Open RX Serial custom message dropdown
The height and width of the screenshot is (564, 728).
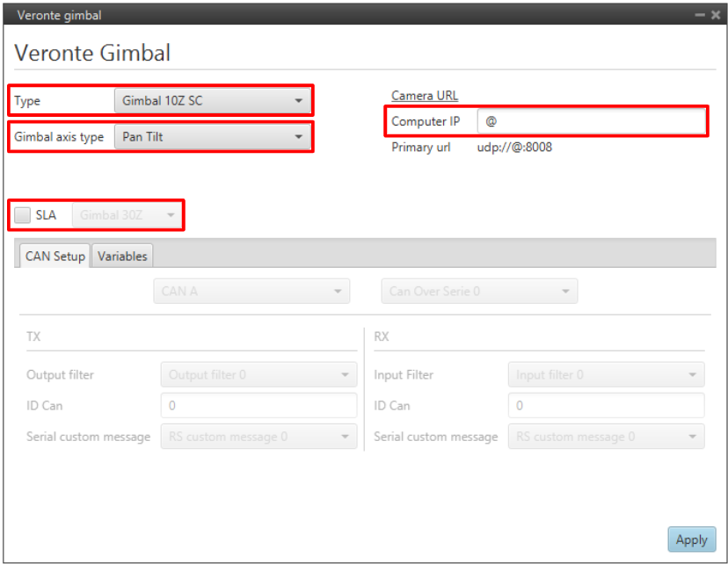[606, 437]
